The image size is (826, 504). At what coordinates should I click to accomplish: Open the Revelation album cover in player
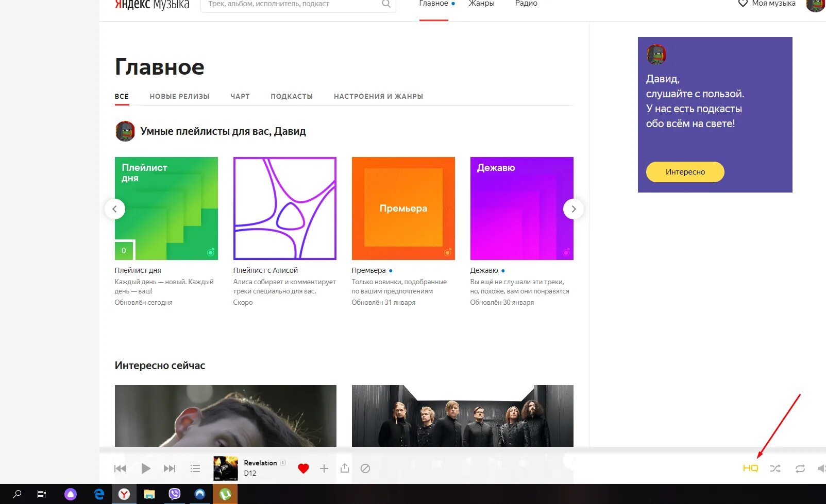(226, 468)
